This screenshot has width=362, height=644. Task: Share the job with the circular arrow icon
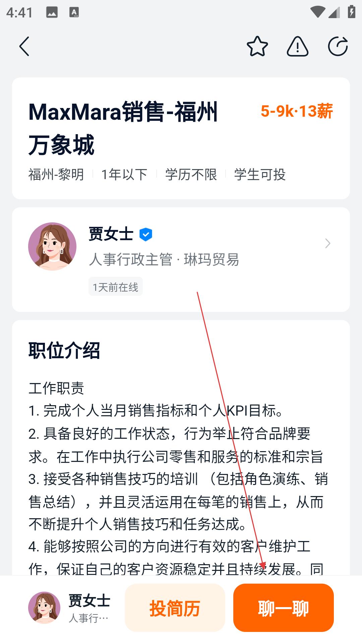pos(338,46)
